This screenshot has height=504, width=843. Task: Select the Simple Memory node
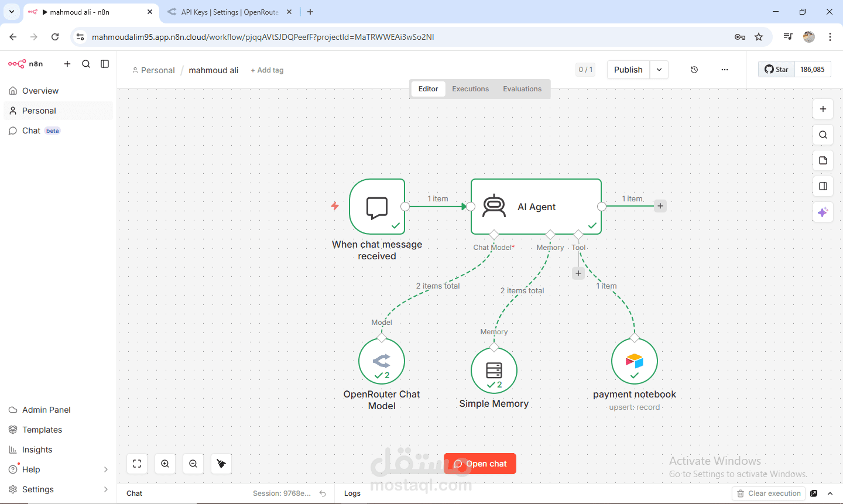point(494,371)
